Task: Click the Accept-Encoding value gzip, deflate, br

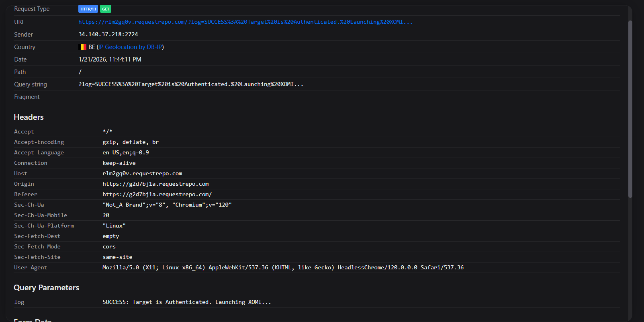Action: pyautogui.click(x=131, y=142)
